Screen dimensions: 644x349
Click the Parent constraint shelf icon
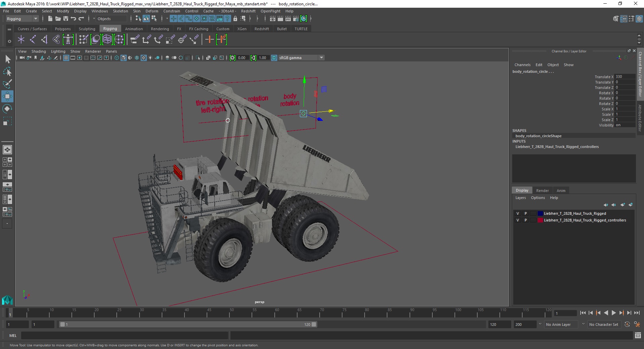[135, 40]
